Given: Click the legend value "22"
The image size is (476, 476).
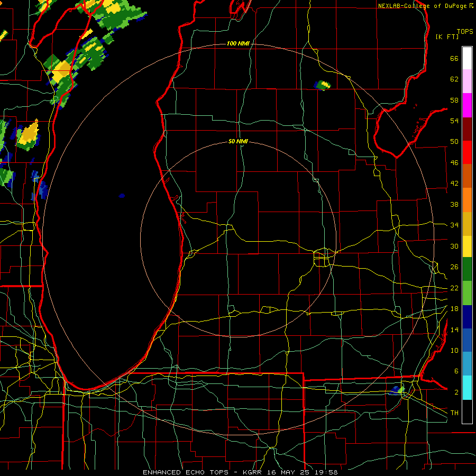Looking at the screenshot, I should click(454, 288).
